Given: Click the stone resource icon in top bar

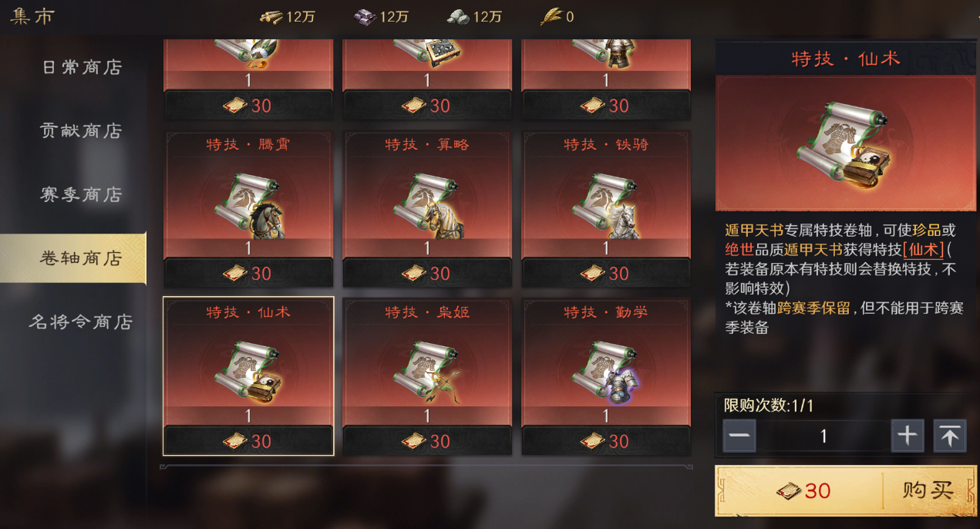Looking at the screenshot, I should pos(458,16).
